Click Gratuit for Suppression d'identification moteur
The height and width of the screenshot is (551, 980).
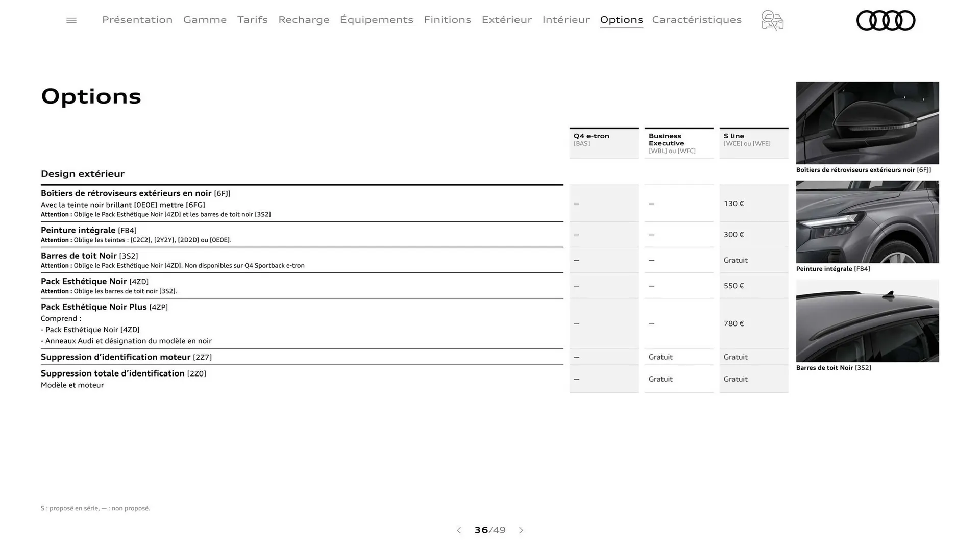660,357
